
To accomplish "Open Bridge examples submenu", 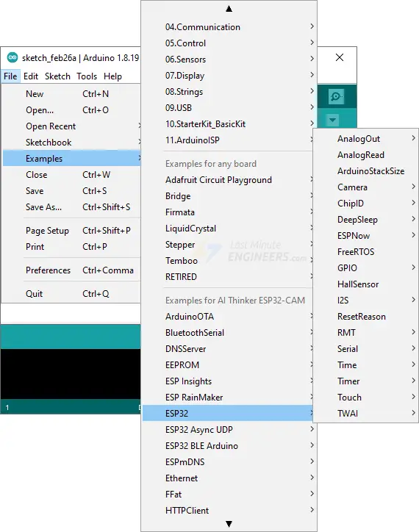I will (x=227, y=196).
